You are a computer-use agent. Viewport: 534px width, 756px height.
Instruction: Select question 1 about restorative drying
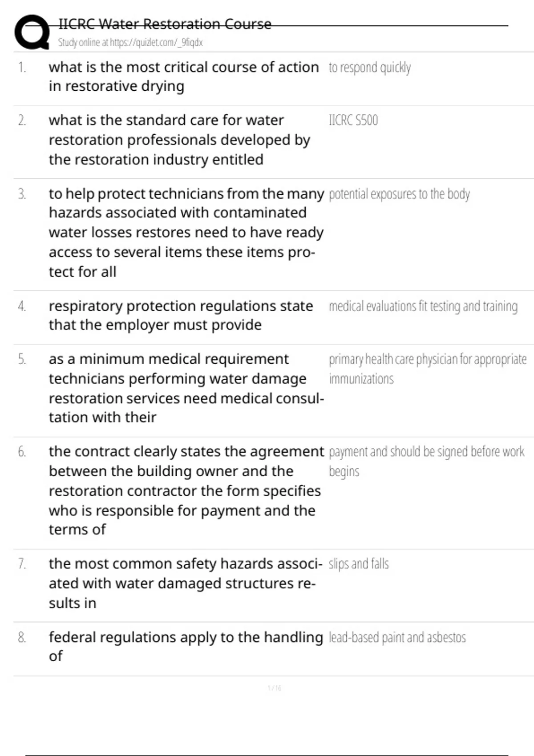point(183,76)
